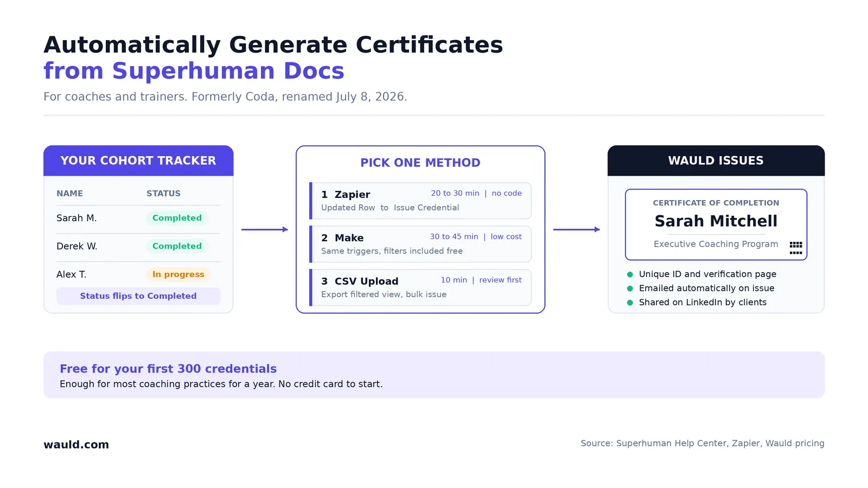Select the Zapier method card
Image resolution: width=868 pixels, height=488 pixels.
tap(420, 201)
